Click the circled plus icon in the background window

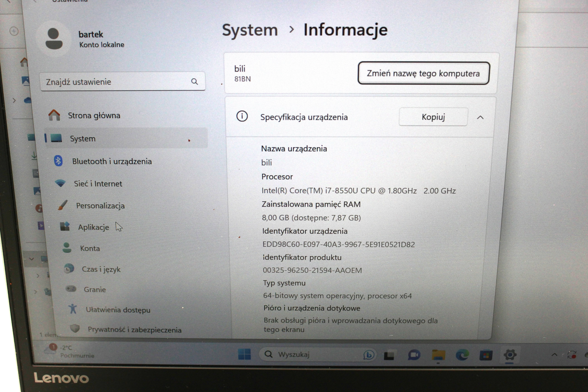[x=14, y=31]
